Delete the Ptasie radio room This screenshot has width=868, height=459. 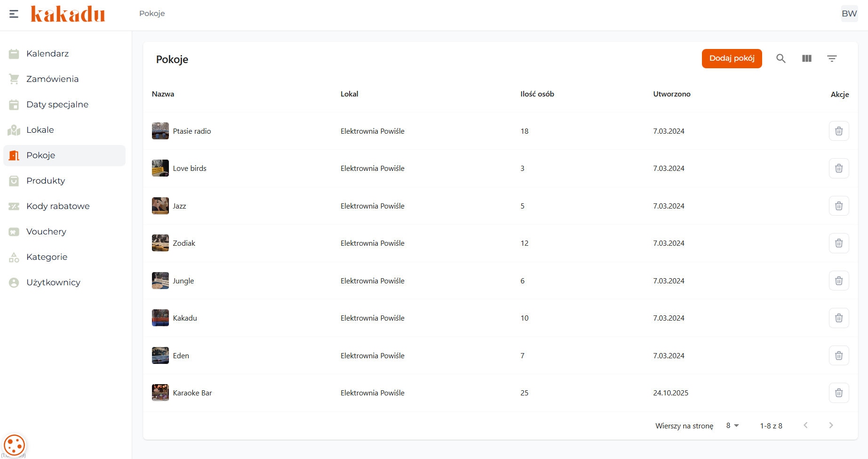pyautogui.click(x=838, y=131)
